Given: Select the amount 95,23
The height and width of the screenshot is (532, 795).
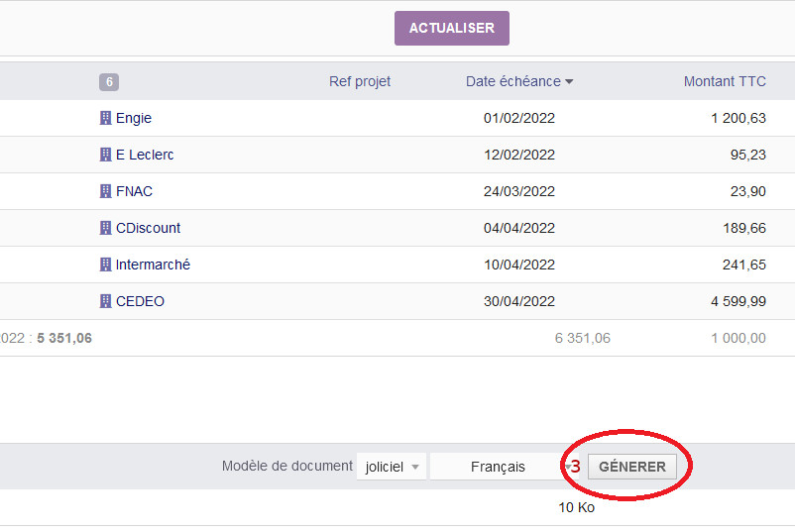Looking at the screenshot, I should (x=747, y=155).
